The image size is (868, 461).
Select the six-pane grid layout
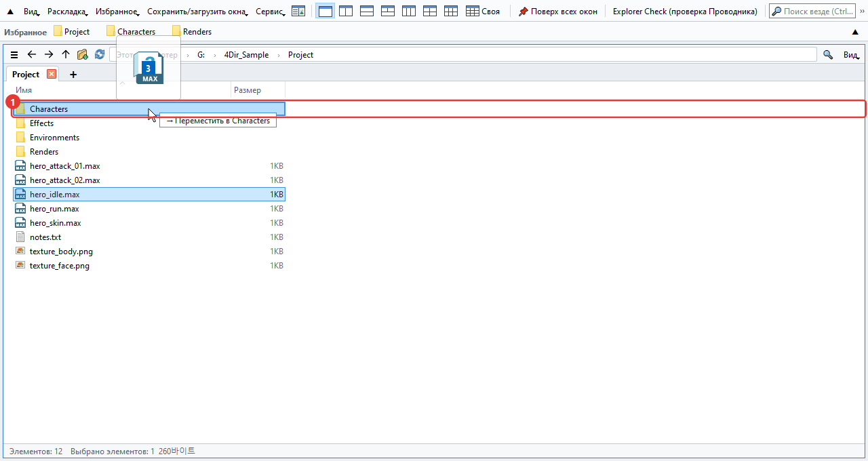(451, 12)
